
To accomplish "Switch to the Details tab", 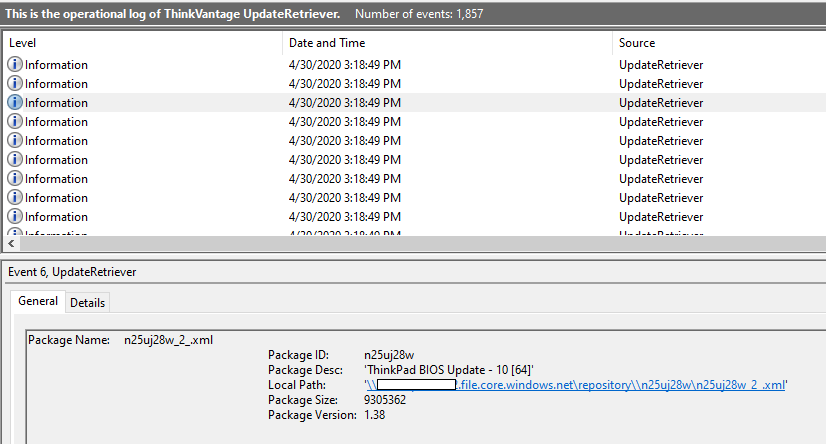I will click(x=87, y=303).
